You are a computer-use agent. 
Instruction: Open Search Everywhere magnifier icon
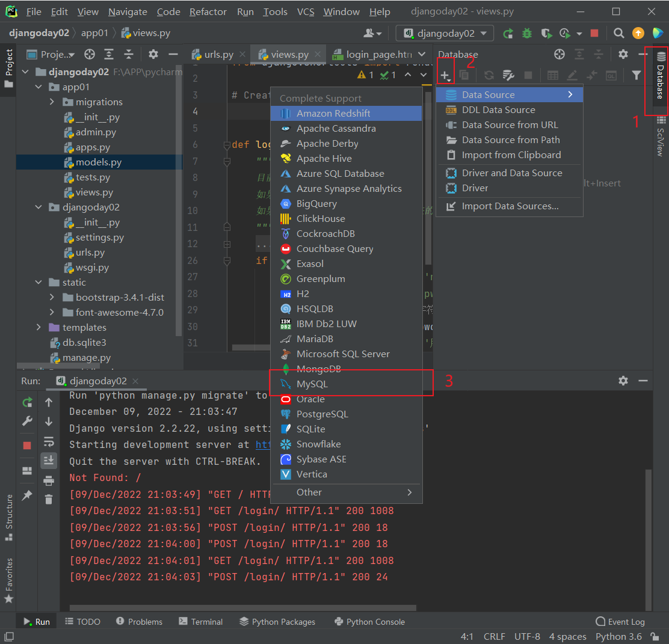pyautogui.click(x=618, y=34)
